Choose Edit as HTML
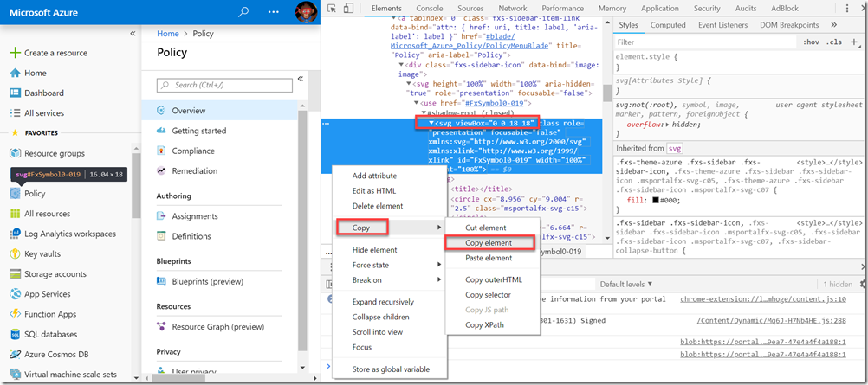 pyautogui.click(x=374, y=191)
